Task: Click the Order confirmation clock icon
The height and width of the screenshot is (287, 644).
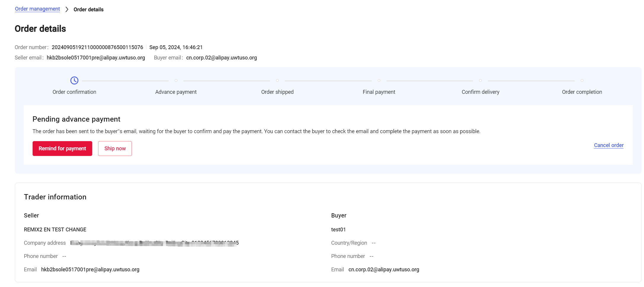Action: pos(74,80)
